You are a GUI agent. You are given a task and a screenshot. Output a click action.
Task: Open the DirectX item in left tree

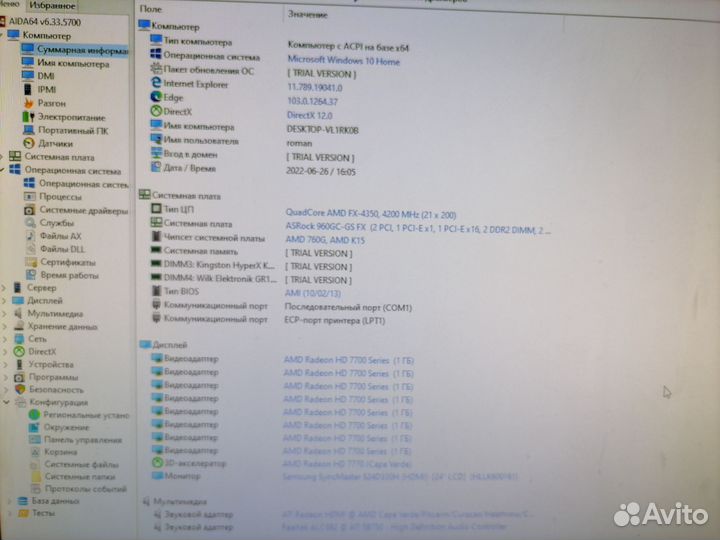(x=42, y=352)
